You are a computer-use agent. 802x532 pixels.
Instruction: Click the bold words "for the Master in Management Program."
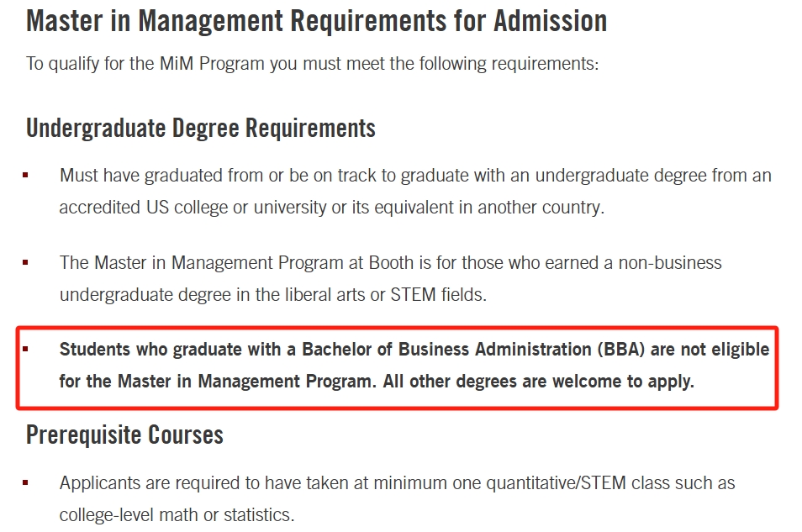click(218, 382)
